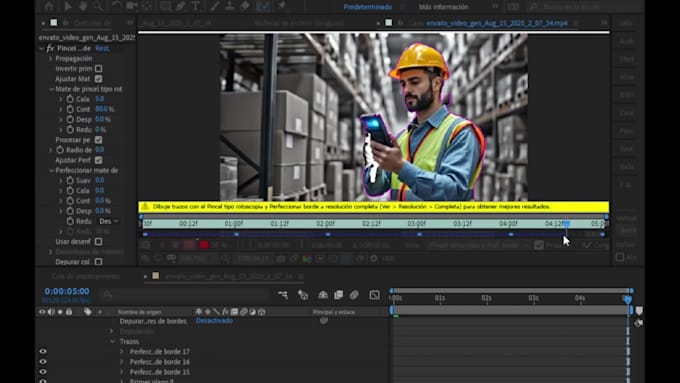The image size is (680, 383).
Task: Toggle the Frame Blending timeline icon
Action: tap(338, 295)
